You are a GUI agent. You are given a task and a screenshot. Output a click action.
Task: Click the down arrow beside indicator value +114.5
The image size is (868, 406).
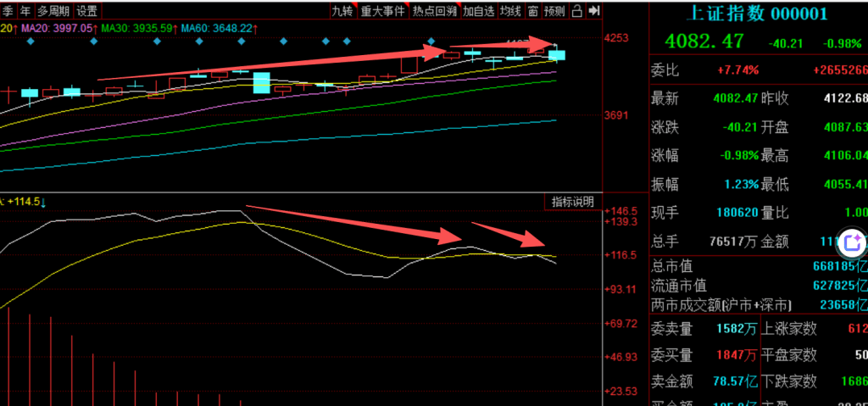tap(43, 201)
